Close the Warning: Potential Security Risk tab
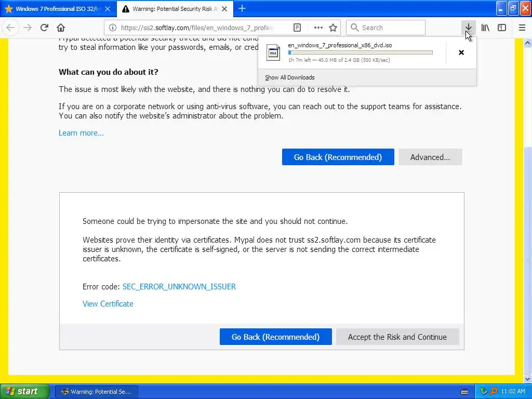This screenshot has width=532, height=399. point(224,9)
